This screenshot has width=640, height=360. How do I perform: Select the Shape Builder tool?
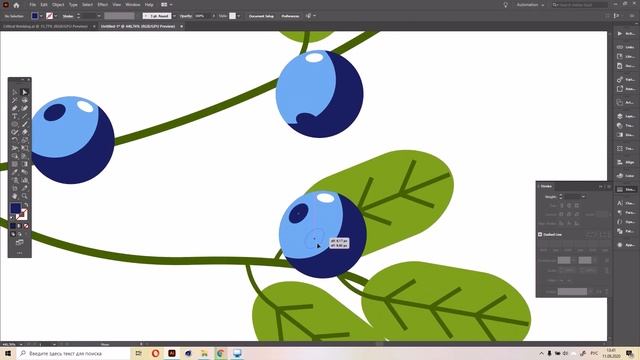pyautogui.click(x=14, y=156)
